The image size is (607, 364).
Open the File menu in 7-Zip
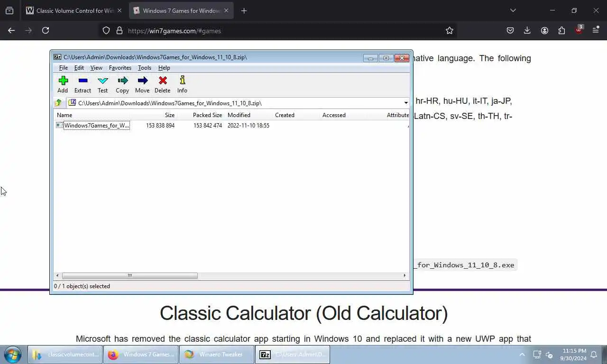coord(63,68)
